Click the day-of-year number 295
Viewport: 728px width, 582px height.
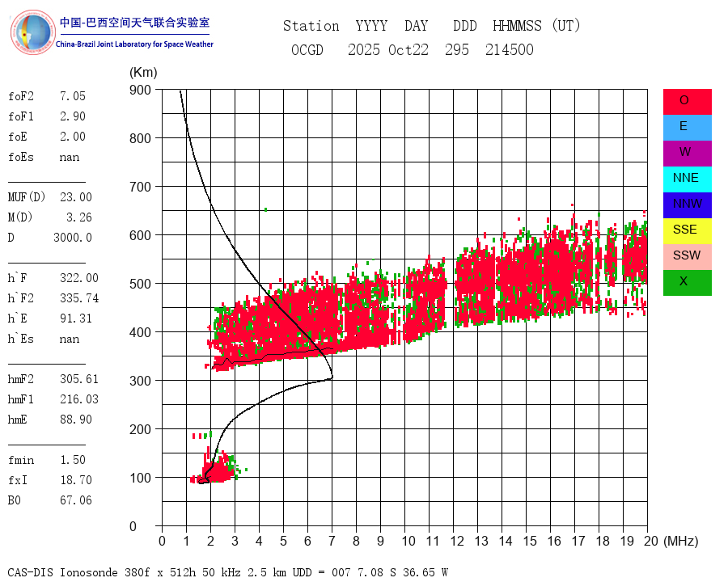(x=457, y=49)
